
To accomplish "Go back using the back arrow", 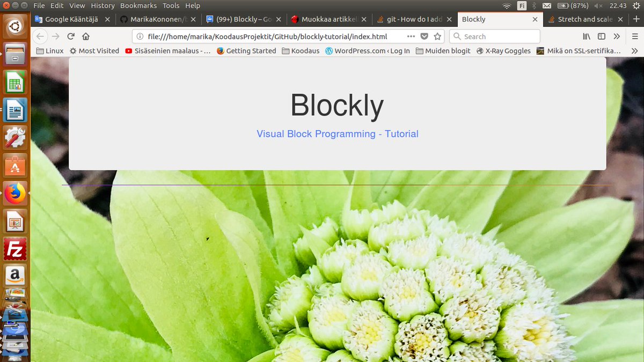I will (x=40, y=36).
